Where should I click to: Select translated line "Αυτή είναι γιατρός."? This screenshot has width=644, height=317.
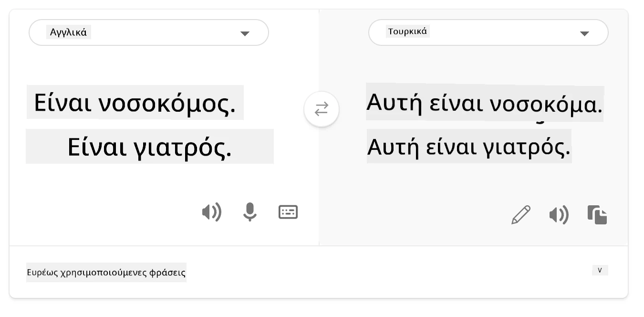pos(469,147)
